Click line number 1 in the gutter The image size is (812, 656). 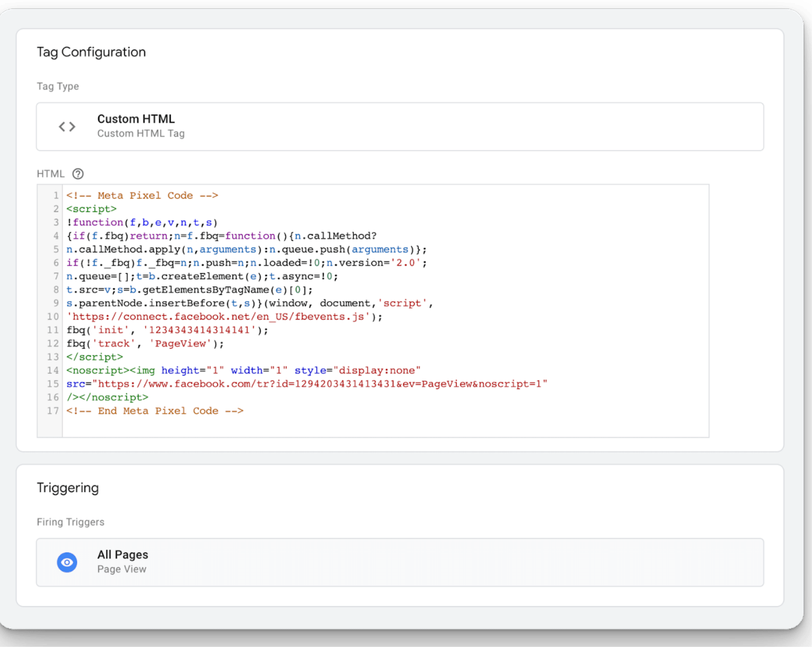tap(56, 195)
